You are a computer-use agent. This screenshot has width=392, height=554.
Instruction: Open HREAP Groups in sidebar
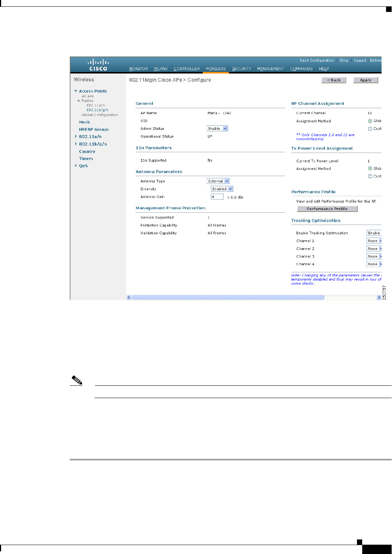click(x=94, y=129)
